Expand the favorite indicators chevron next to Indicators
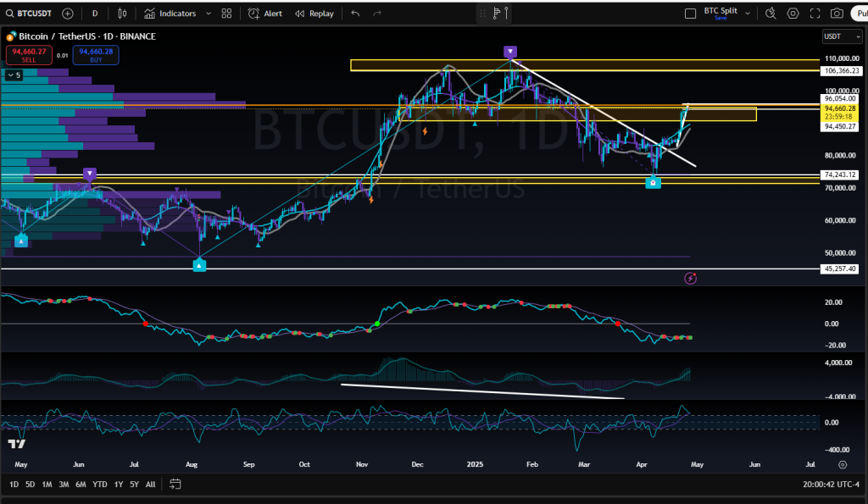The height and width of the screenshot is (504, 868). click(209, 14)
